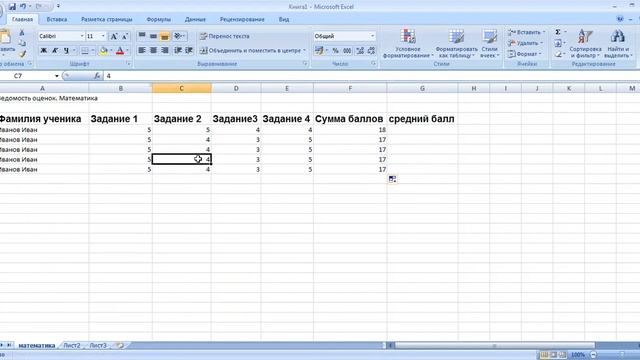The image size is (640, 360).
Task: Switch to the Главная ribbon tab
Action: (x=22, y=19)
